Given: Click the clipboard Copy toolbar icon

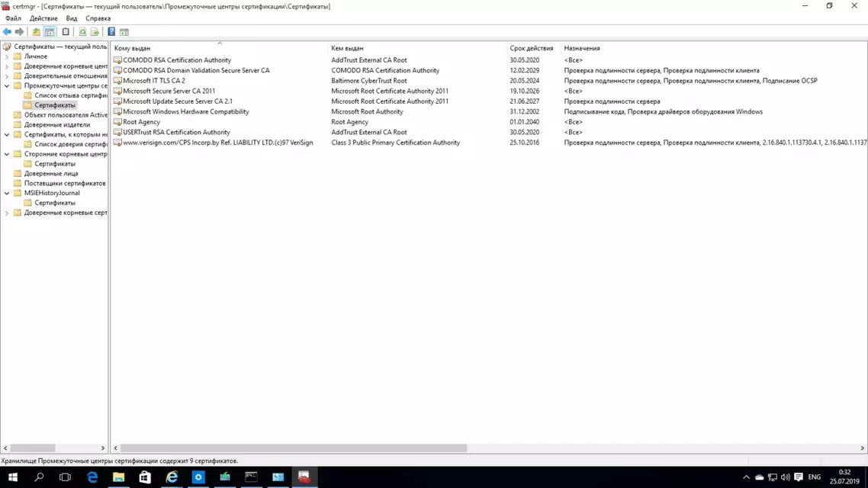Looking at the screenshot, I should point(66,32).
